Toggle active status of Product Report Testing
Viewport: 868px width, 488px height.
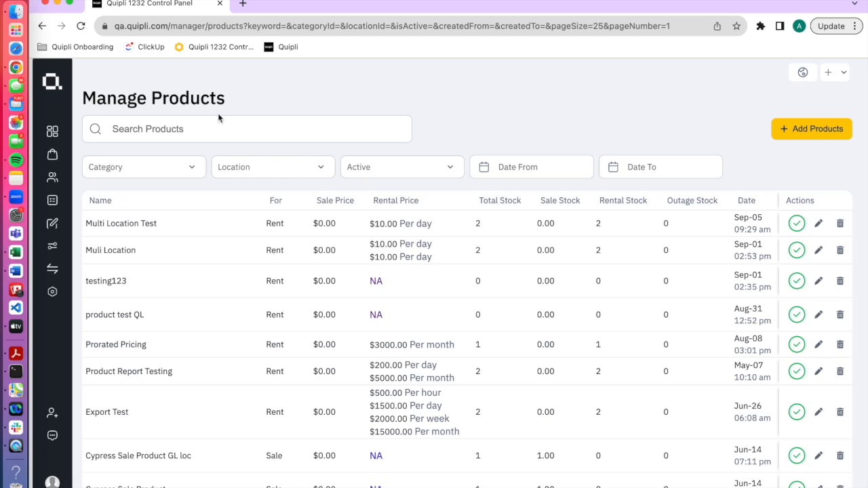[x=797, y=371]
